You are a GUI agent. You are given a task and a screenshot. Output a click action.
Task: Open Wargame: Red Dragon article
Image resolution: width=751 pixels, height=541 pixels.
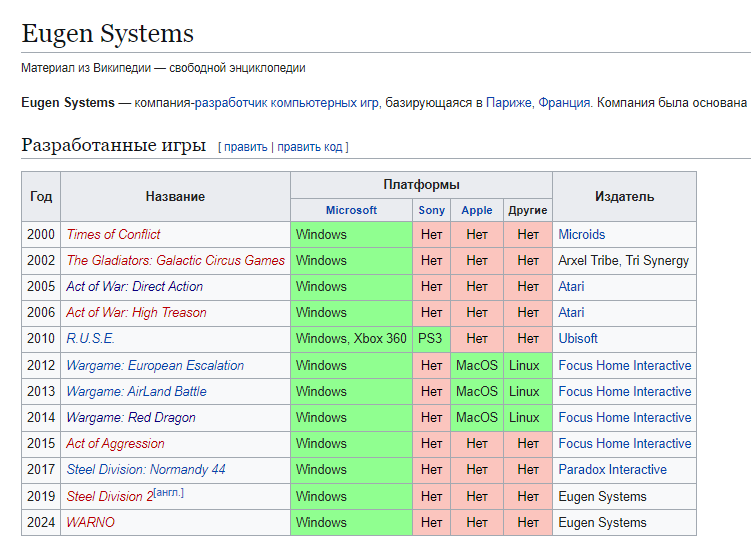(x=131, y=417)
